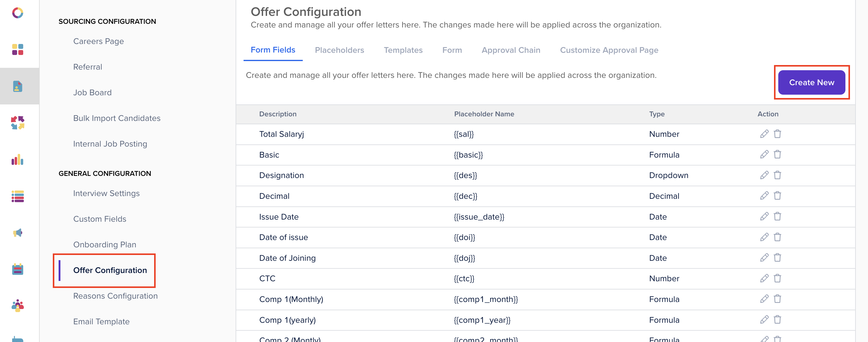Open the people group sidebar icon

(x=17, y=306)
